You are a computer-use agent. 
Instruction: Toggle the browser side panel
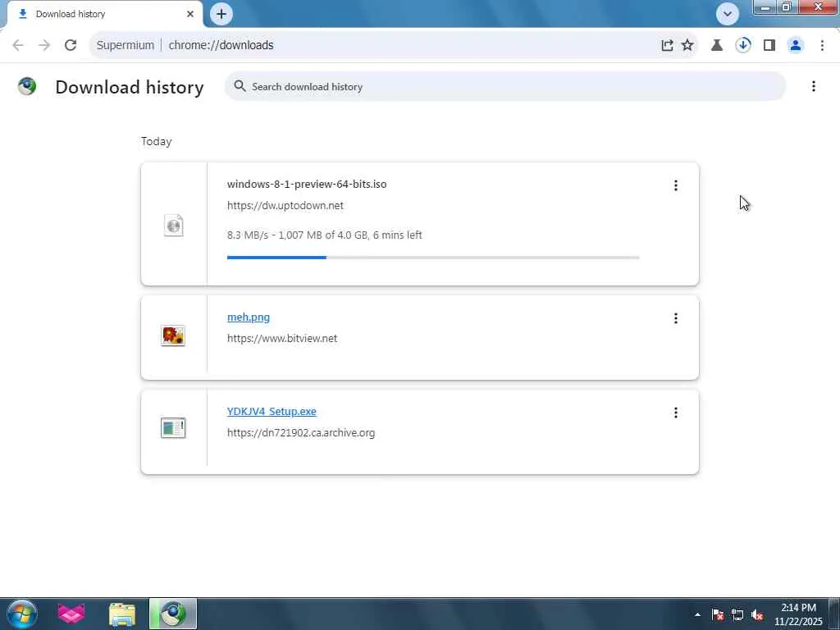click(769, 45)
